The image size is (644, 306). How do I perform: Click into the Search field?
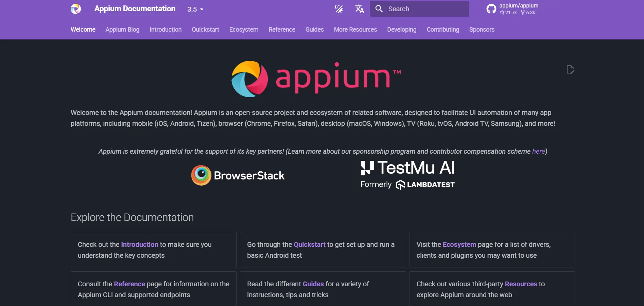click(x=420, y=9)
